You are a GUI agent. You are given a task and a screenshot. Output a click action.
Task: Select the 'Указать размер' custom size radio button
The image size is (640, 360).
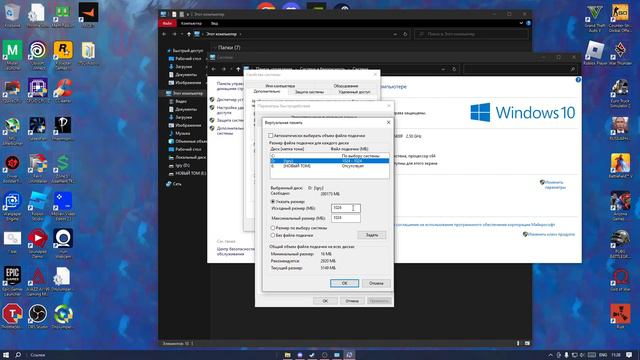click(273, 202)
